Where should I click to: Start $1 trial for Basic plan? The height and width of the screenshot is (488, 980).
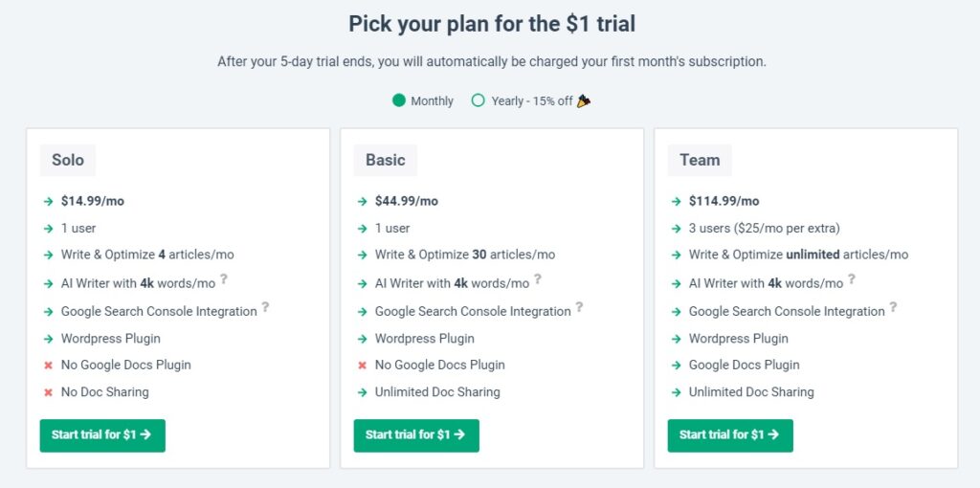(416, 434)
